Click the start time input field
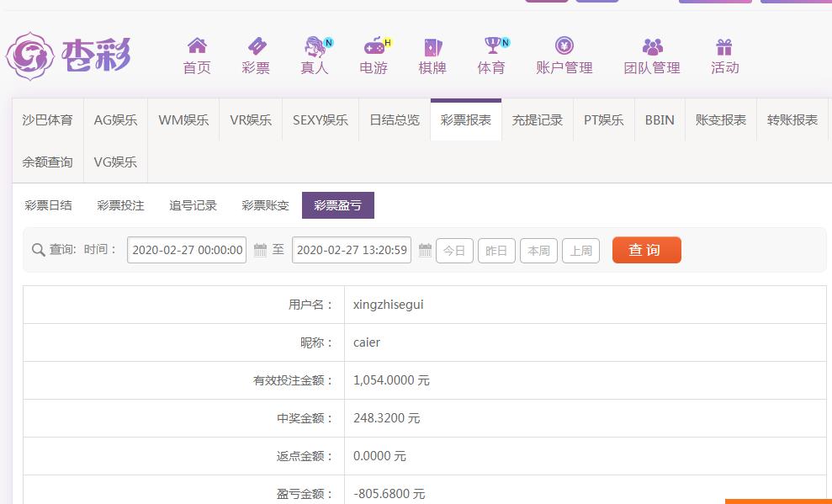 click(187, 250)
